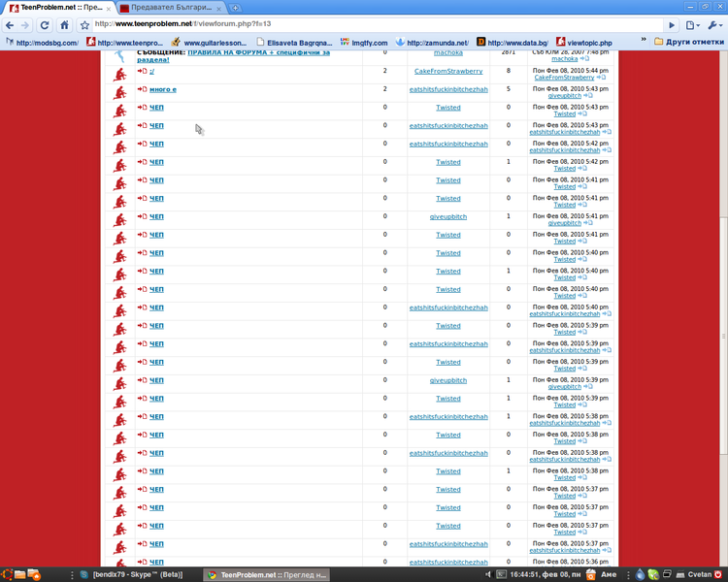Go back with the browser back arrow
Viewport: 728px width, 582px height.
click(x=10, y=25)
